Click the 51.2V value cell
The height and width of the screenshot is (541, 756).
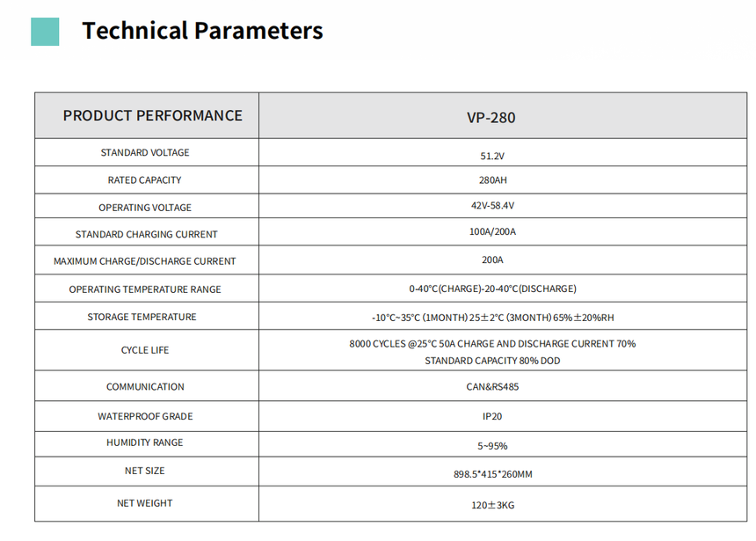pyautogui.click(x=503, y=152)
